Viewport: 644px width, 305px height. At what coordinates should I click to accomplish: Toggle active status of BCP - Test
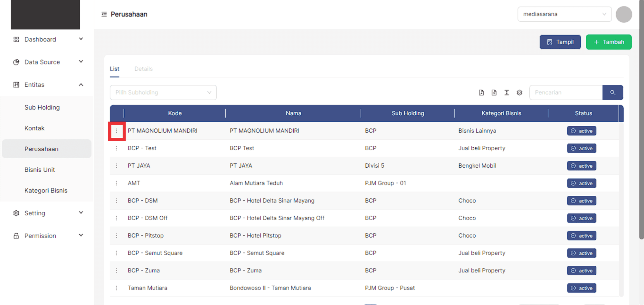[582, 148]
